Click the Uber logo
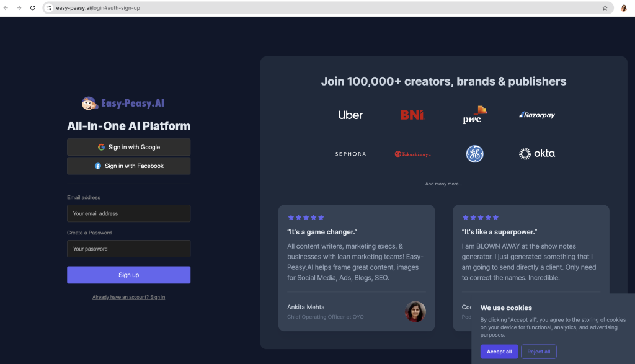Viewport: 635px width, 364px height. (350, 115)
